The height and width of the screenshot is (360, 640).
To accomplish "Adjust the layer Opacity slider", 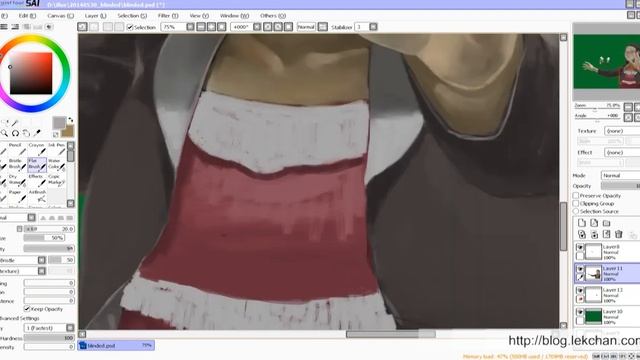I will pos(620,186).
